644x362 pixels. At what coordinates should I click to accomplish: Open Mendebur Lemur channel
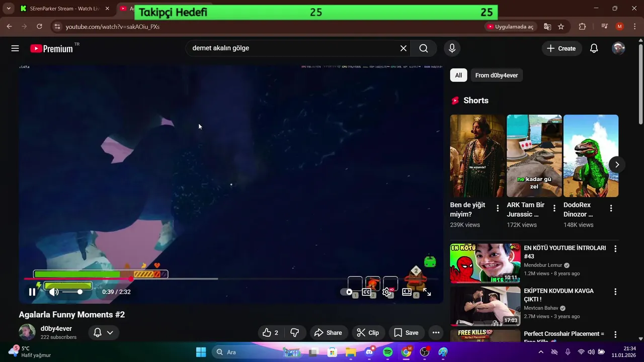(x=543, y=265)
